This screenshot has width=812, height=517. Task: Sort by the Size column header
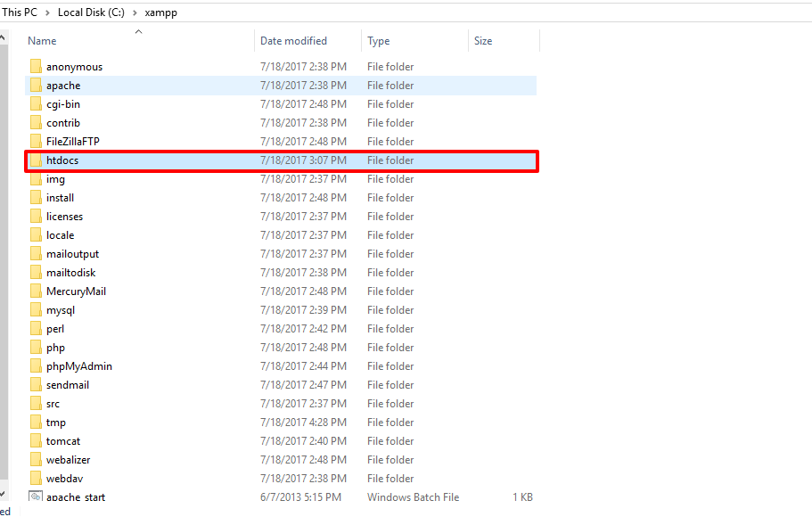pyautogui.click(x=483, y=41)
